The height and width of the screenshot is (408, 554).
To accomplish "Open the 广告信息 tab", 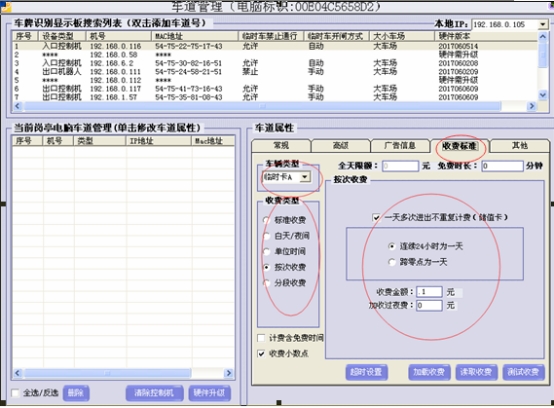I will [400, 146].
